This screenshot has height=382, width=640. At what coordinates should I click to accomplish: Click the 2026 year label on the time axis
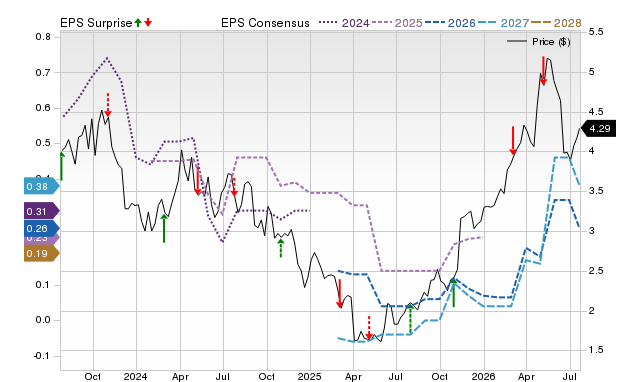(483, 376)
